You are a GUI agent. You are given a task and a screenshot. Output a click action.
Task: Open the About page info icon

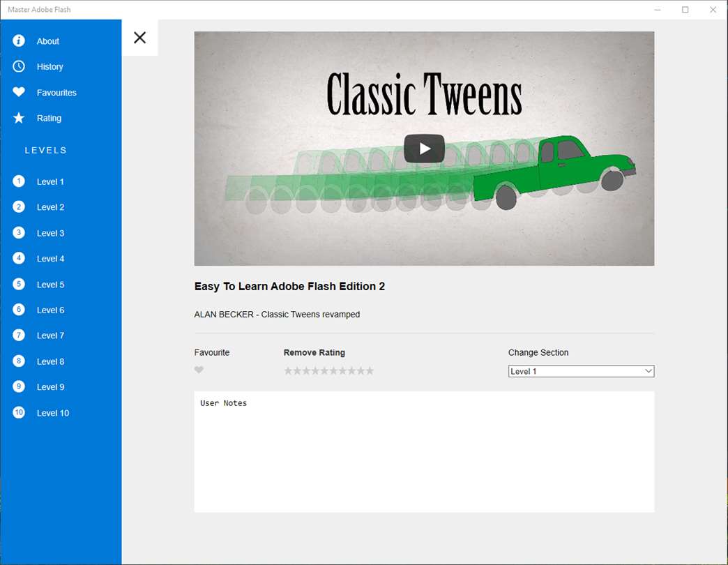[x=19, y=41]
